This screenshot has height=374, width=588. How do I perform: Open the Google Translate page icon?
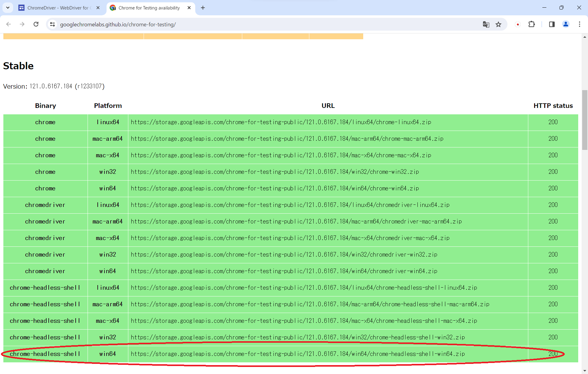pos(486,24)
